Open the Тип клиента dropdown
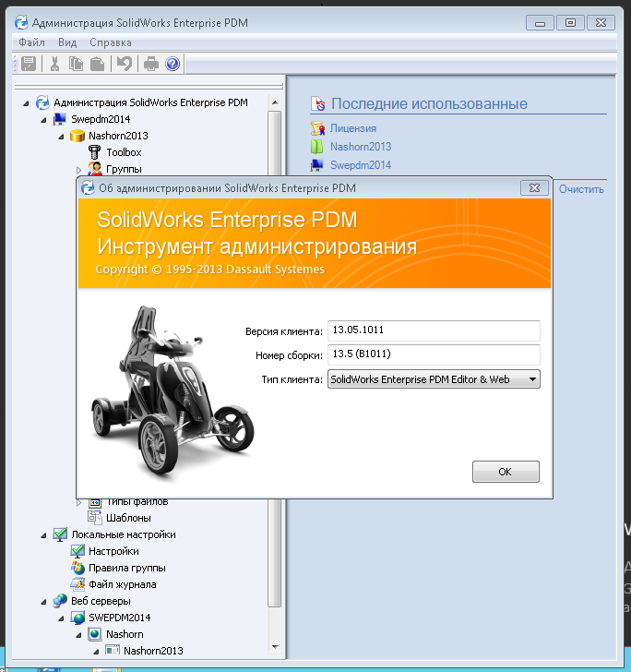The image size is (631, 672). 434,379
